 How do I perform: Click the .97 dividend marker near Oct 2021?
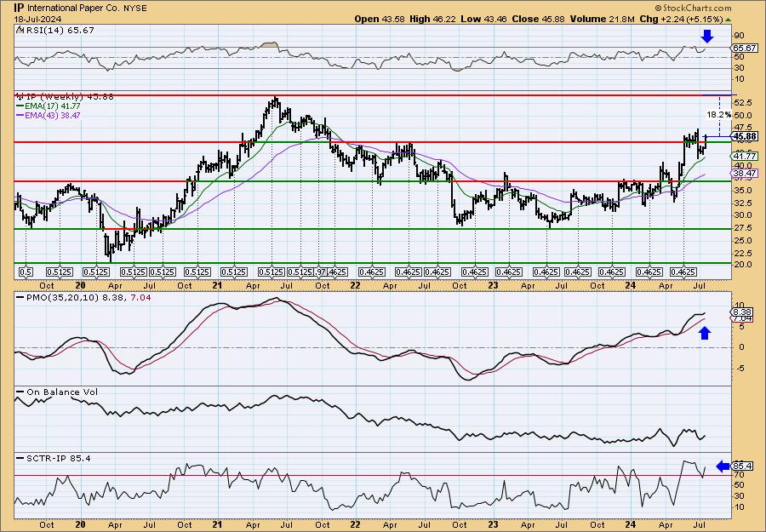pos(321,272)
